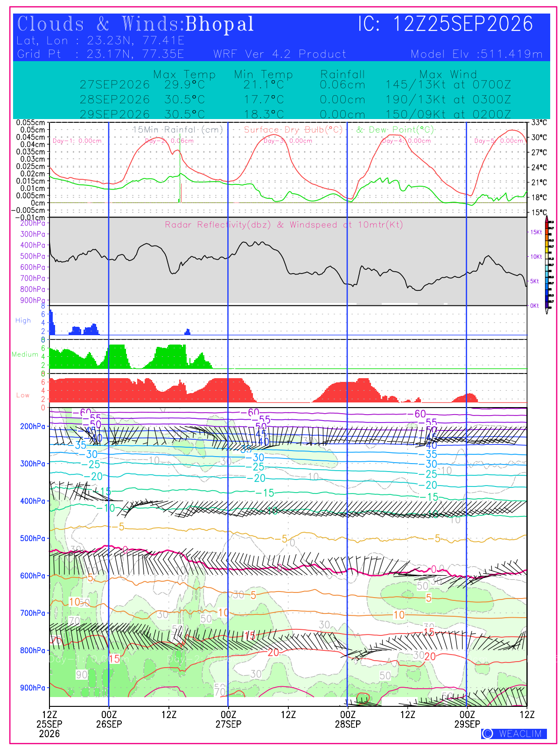Click the Clouds & Winds:Bhopal title
560x747 pixels.
(x=135, y=24)
